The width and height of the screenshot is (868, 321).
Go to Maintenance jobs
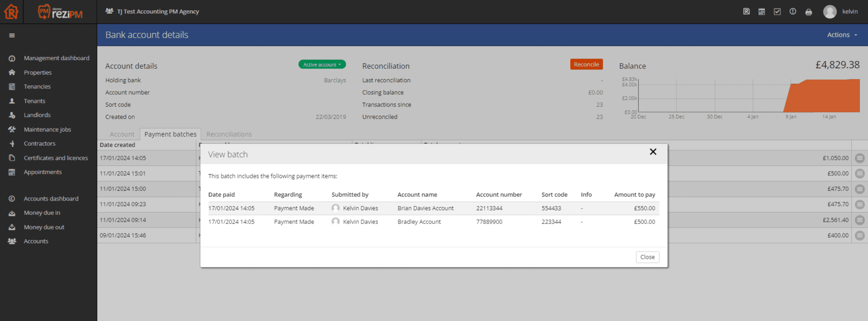pos(47,130)
